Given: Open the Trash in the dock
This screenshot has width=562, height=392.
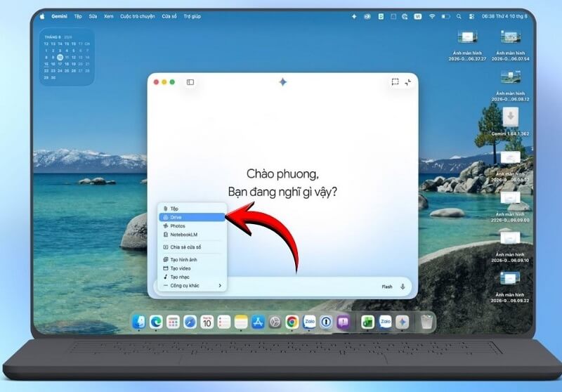Looking at the screenshot, I should click(426, 322).
